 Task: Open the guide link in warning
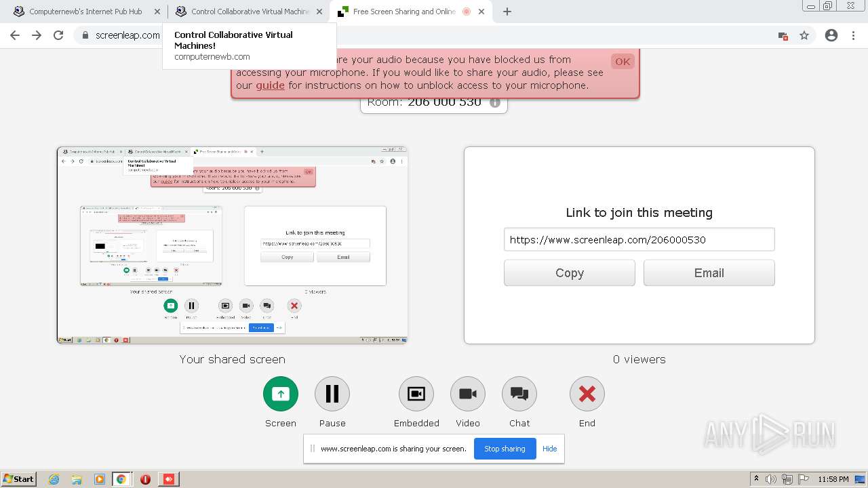[x=270, y=85]
